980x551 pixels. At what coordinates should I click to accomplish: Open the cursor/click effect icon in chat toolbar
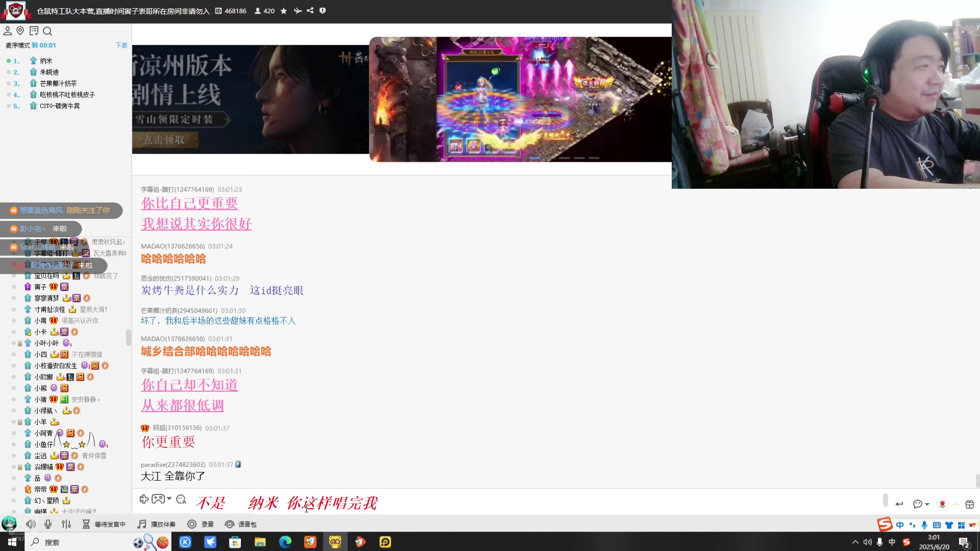coord(144,499)
